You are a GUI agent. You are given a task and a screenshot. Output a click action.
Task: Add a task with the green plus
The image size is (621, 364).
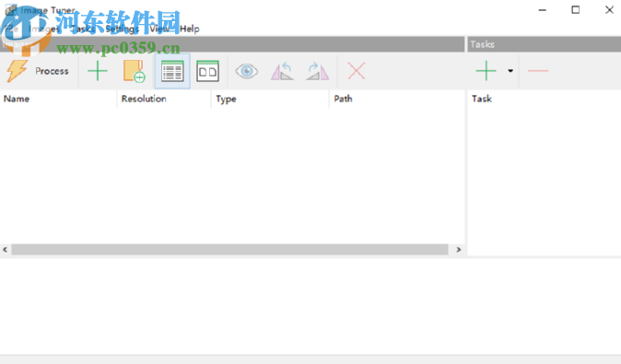tap(486, 71)
